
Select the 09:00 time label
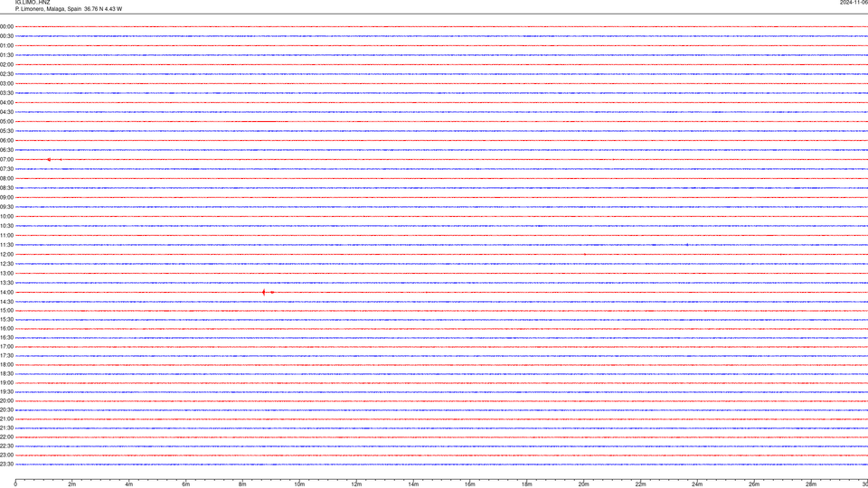click(x=6, y=198)
